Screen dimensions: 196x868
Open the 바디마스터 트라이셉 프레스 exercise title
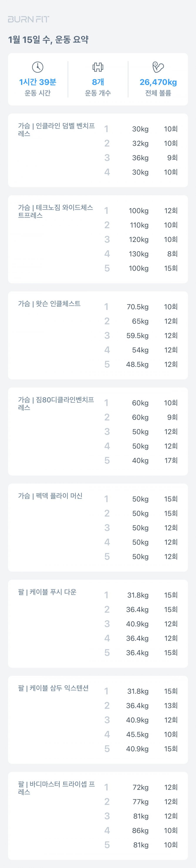click(x=56, y=788)
